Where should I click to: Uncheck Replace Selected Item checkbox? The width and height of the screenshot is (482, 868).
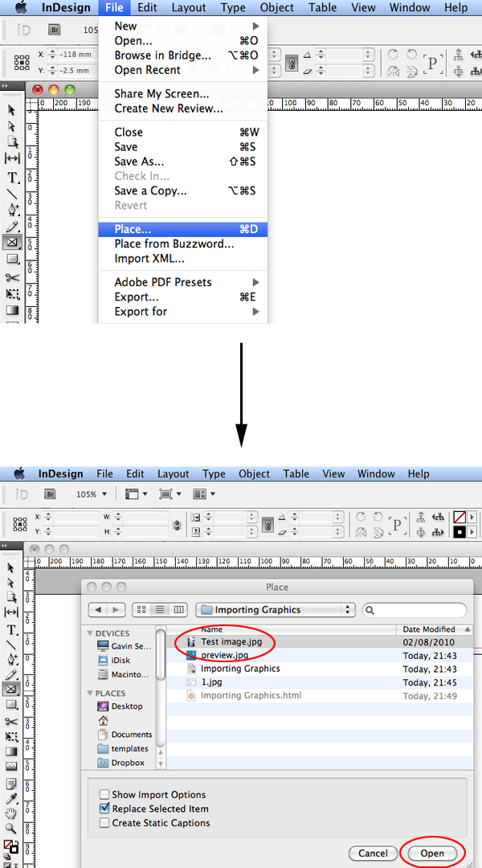tap(104, 809)
